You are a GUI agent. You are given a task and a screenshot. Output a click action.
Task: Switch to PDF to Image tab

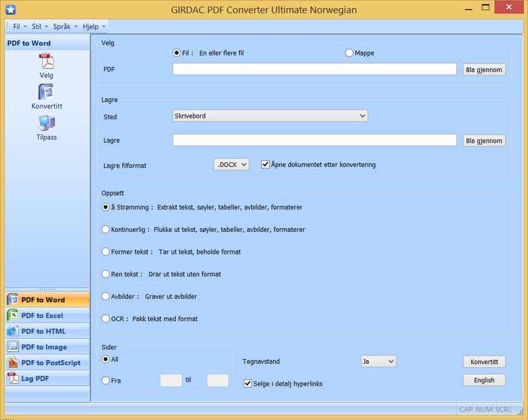point(47,347)
